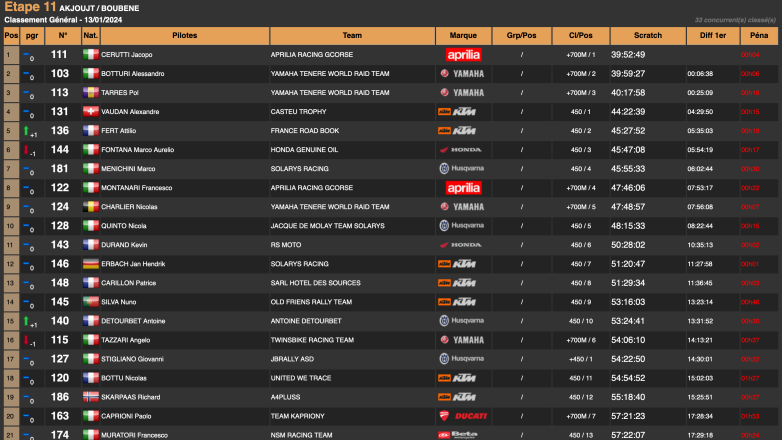Viewport: 782px width, 440px height.
Task: Click the Team column header
Action: (x=352, y=36)
